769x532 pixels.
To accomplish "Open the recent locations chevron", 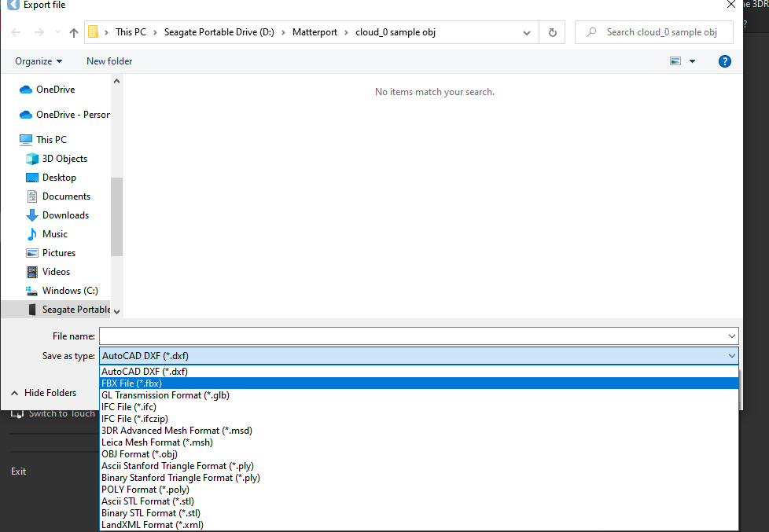I will (x=57, y=32).
